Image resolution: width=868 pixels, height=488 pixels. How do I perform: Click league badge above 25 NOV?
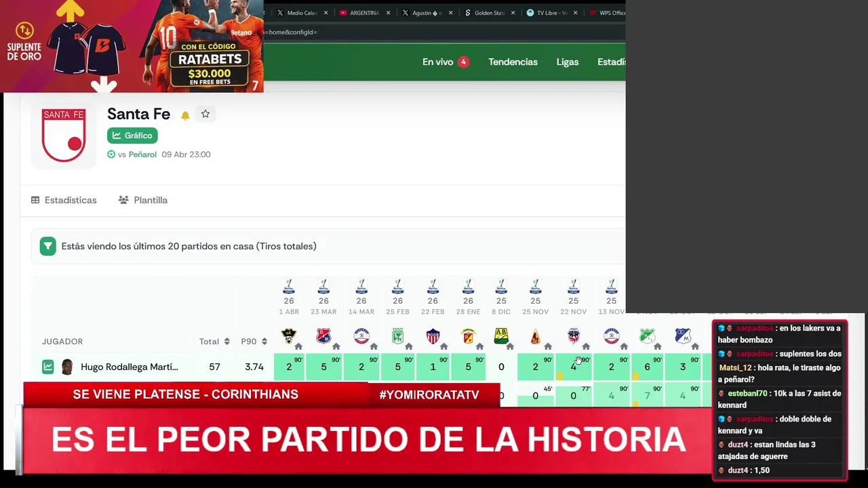(x=536, y=286)
